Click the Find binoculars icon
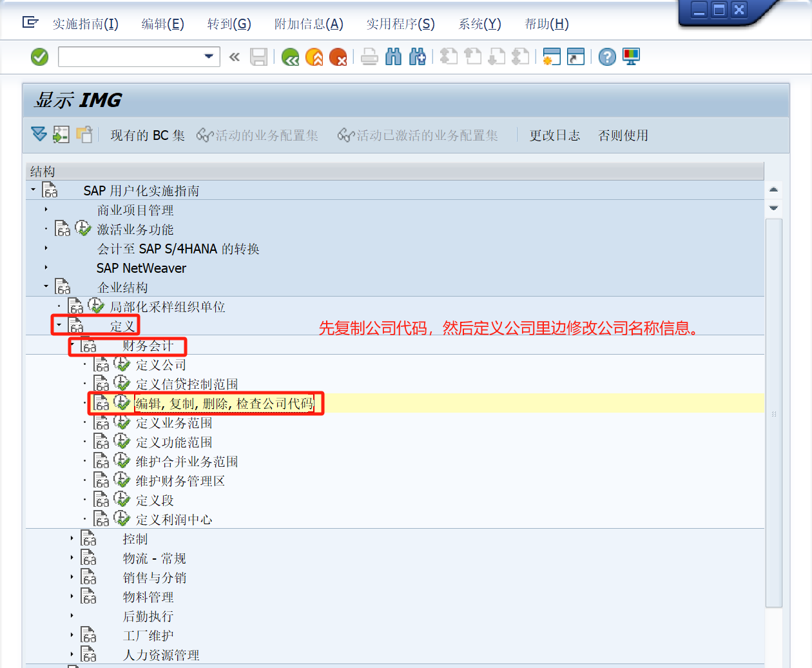The width and height of the screenshot is (812, 668). click(x=393, y=57)
